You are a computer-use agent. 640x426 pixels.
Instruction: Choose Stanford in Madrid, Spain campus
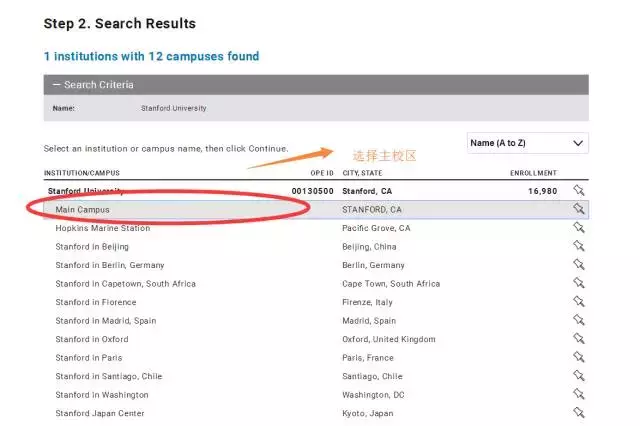(x=105, y=321)
